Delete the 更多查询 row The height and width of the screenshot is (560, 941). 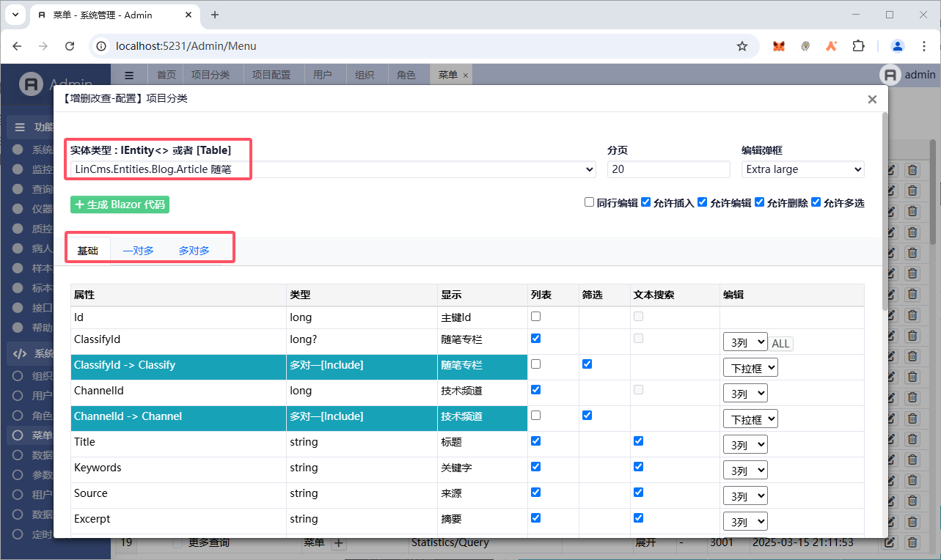912,543
